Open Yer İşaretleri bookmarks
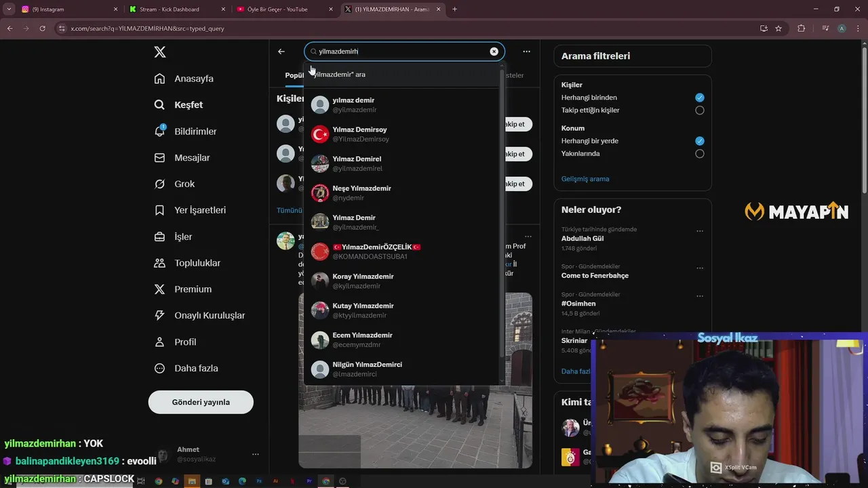 tap(190, 210)
